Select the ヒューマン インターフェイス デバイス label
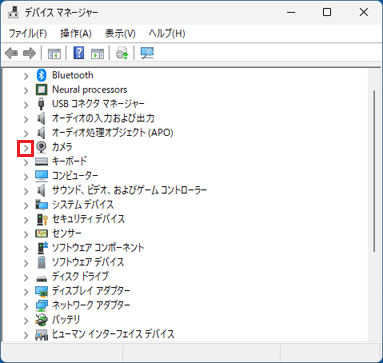This screenshot has height=363, width=383. [113, 334]
